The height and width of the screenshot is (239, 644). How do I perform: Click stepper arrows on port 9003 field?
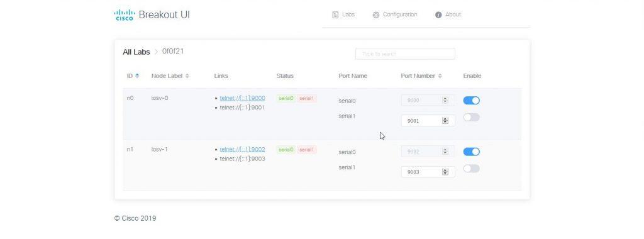pyautogui.click(x=445, y=172)
